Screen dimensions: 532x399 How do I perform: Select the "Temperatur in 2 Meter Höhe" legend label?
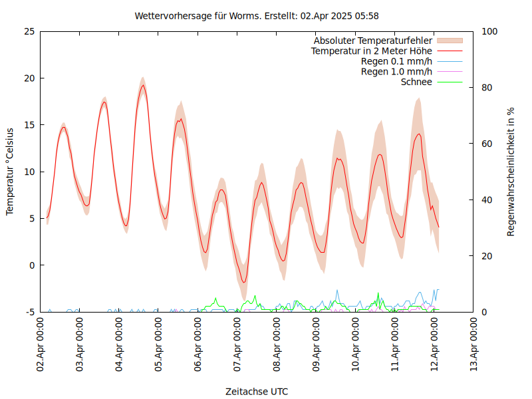pyautogui.click(x=372, y=51)
